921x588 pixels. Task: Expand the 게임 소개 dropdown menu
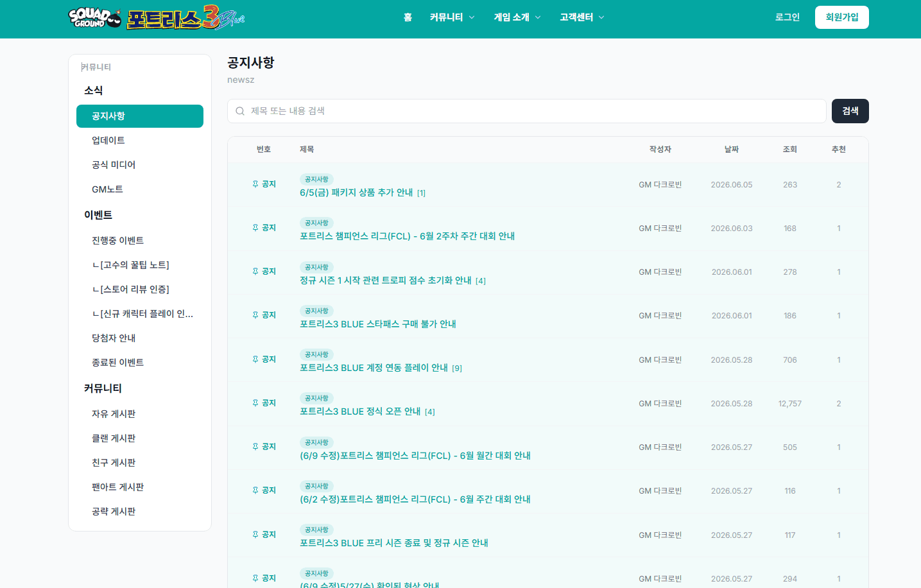pos(517,17)
